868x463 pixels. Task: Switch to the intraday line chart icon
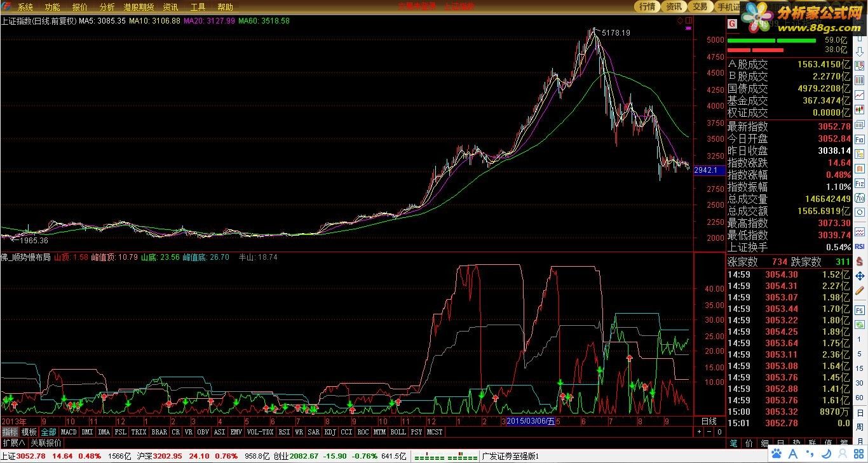coord(860,95)
